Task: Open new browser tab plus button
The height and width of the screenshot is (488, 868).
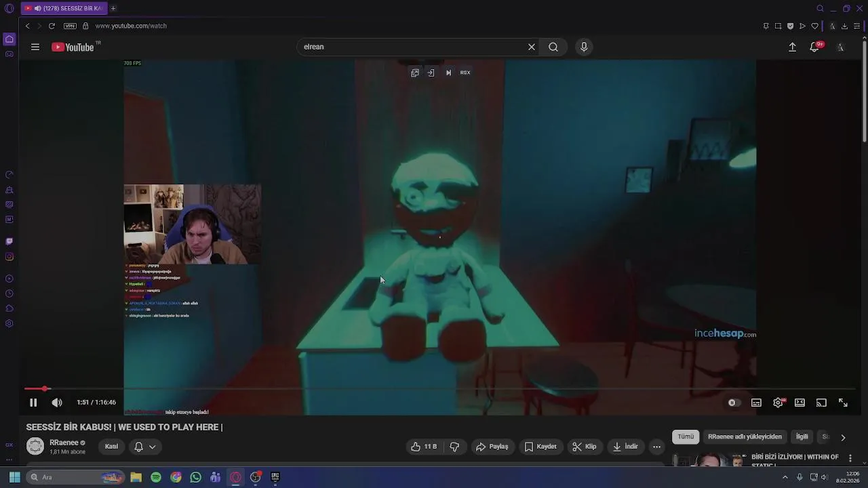Action: [113, 8]
